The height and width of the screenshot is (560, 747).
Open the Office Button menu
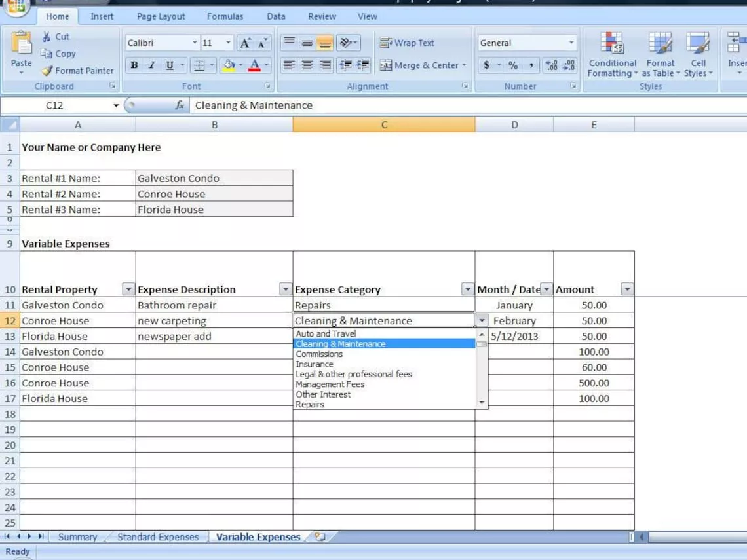(16, 7)
